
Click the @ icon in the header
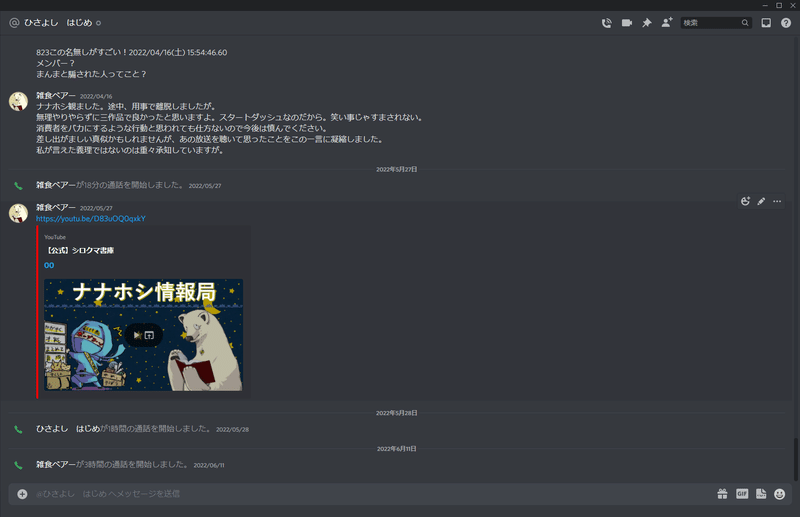click(14, 23)
